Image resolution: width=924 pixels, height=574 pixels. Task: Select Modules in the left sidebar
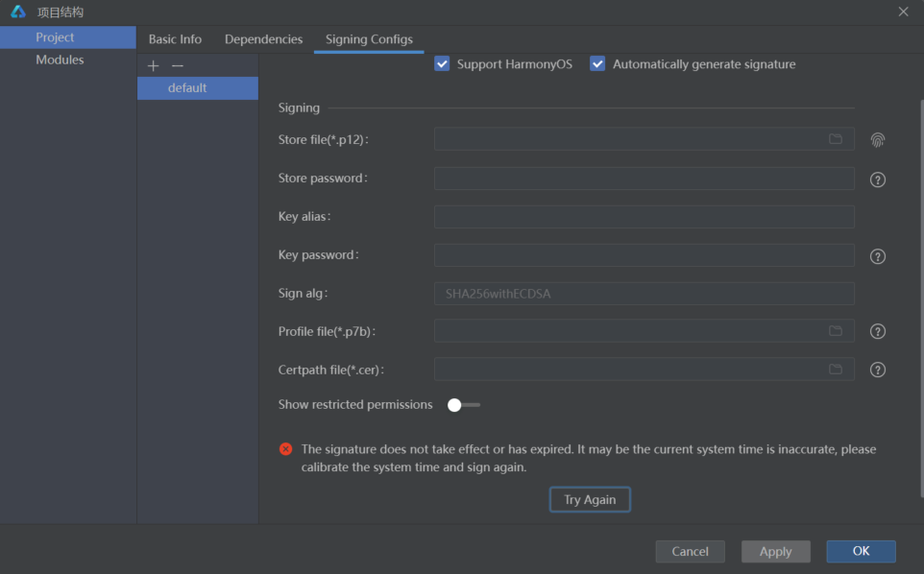pos(60,60)
